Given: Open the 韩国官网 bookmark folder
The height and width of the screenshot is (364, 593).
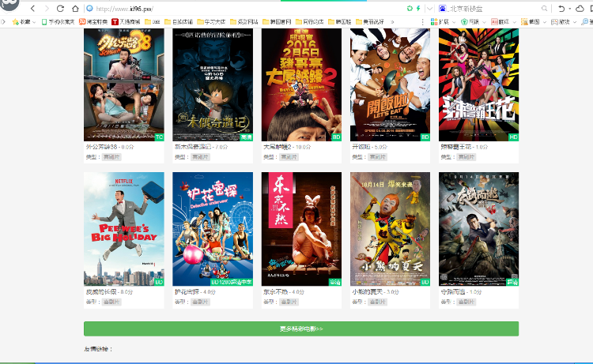Looking at the screenshot, I should [277, 22].
